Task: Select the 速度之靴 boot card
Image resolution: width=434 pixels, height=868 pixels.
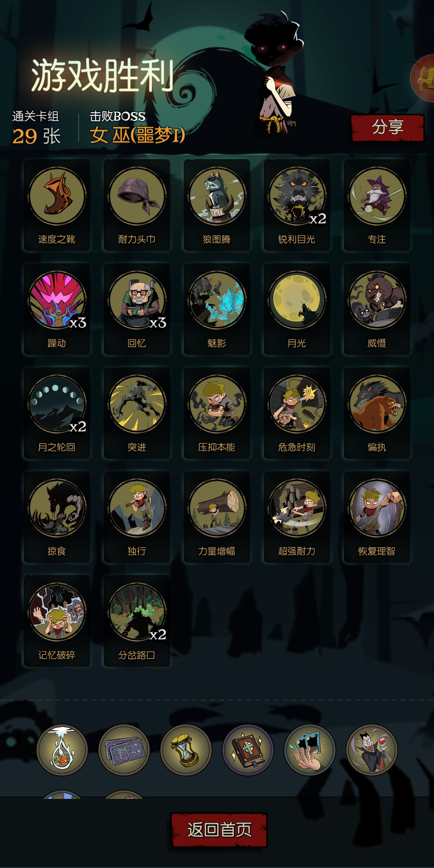Action: coord(57,205)
